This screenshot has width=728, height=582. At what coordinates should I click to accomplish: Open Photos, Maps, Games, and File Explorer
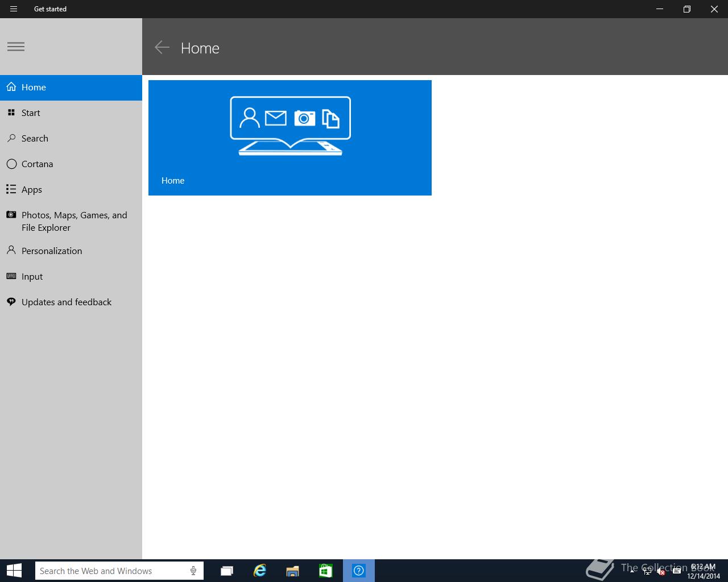click(71, 221)
